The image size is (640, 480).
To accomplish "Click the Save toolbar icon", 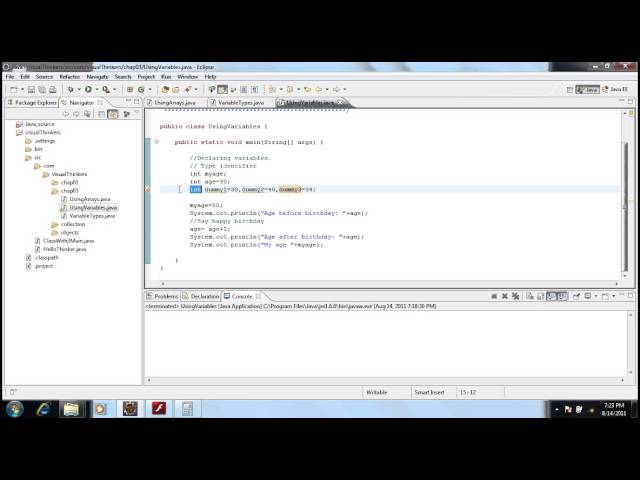I will (31, 89).
